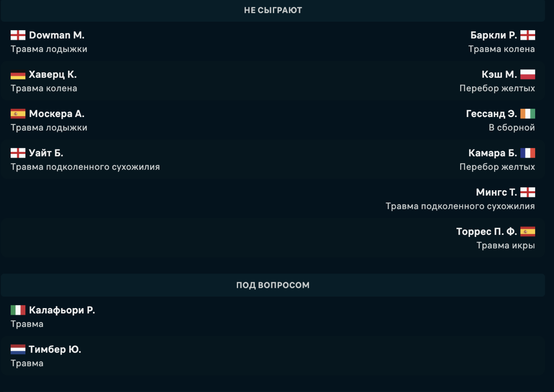Click Ivory Coast flag next to Гессанд Э.
This screenshot has width=554, height=392.
(527, 114)
